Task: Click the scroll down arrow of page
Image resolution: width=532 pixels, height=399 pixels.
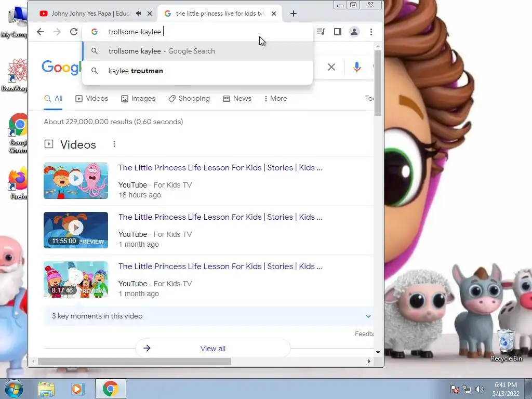Action: coord(378,352)
